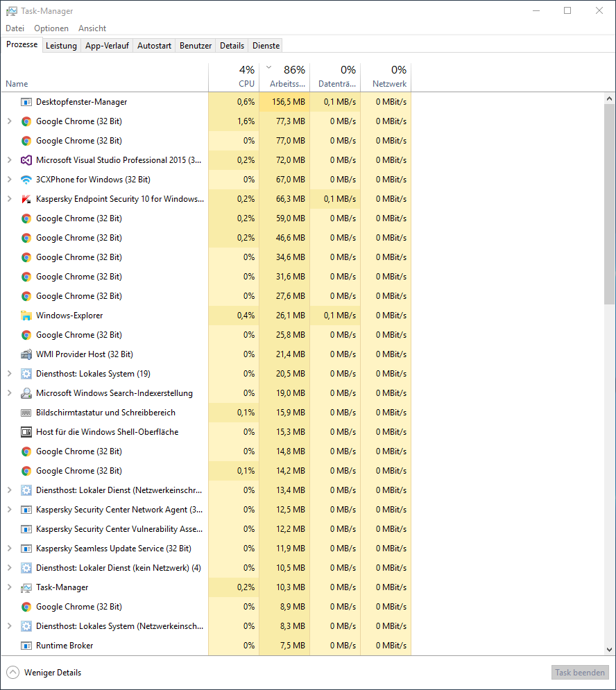Screen dimensions: 616x690
Task: Click the Host für die Windows Shell-Oberfläche icon
Action: (26, 432)
